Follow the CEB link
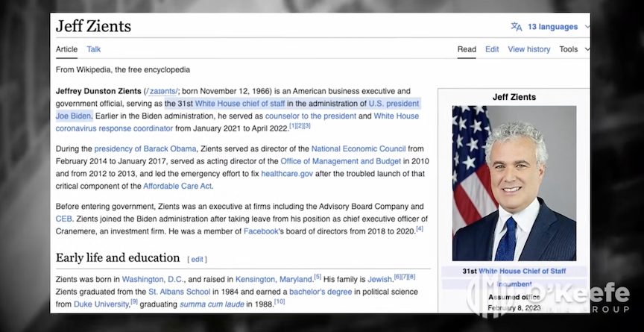644x332 pixels. [63, 219]
